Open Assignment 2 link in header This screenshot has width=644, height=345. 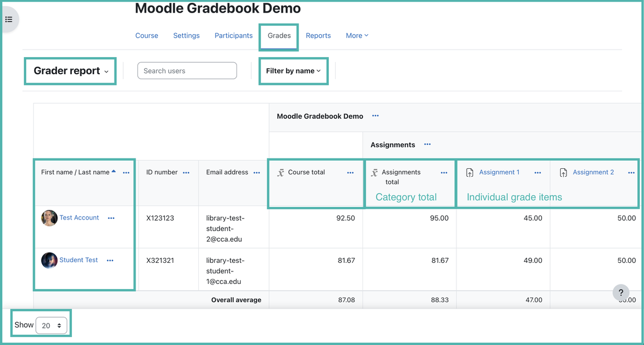click(593, 172)
